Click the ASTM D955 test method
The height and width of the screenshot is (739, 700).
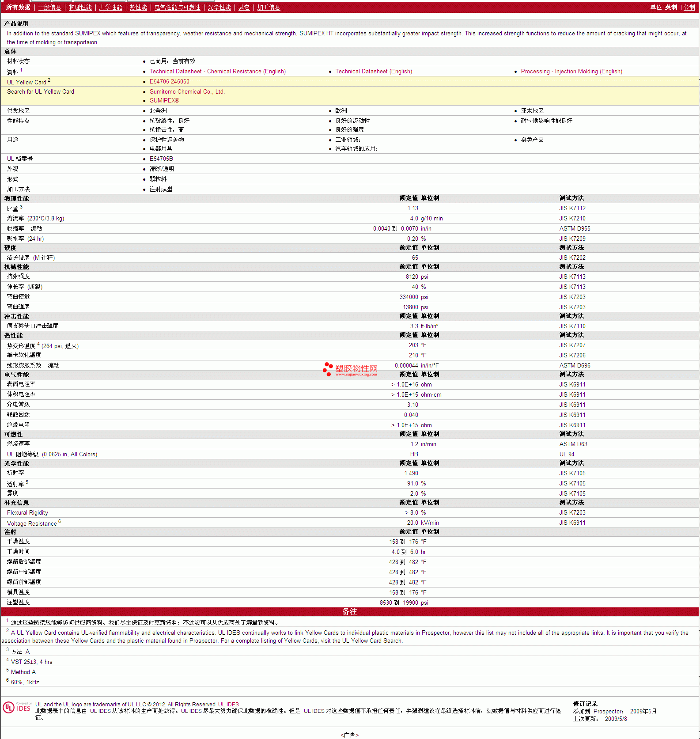point(575,228)
